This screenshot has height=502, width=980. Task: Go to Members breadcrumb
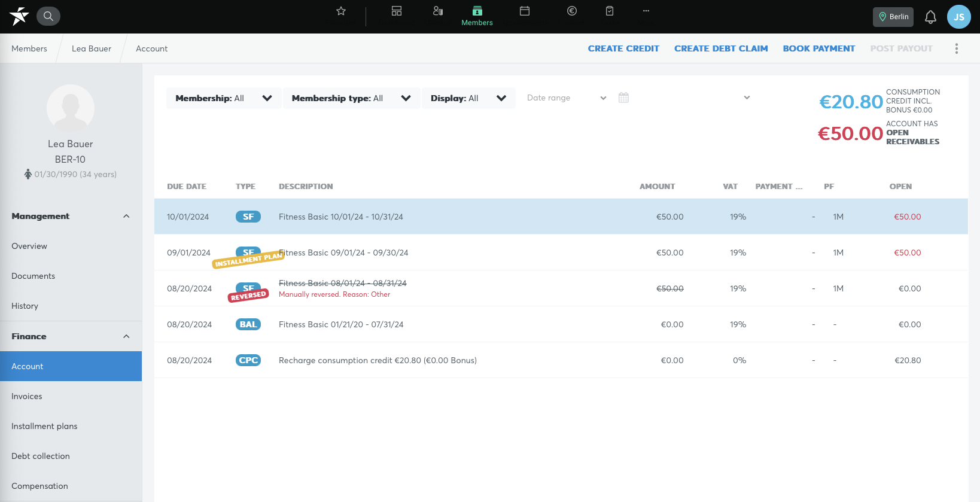[x=29, y=48]
